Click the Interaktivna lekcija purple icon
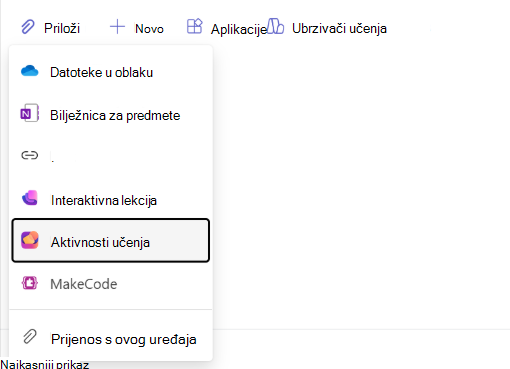Image resolution: width=510 pixels, height=369 pixels. [x=30, y=198]
